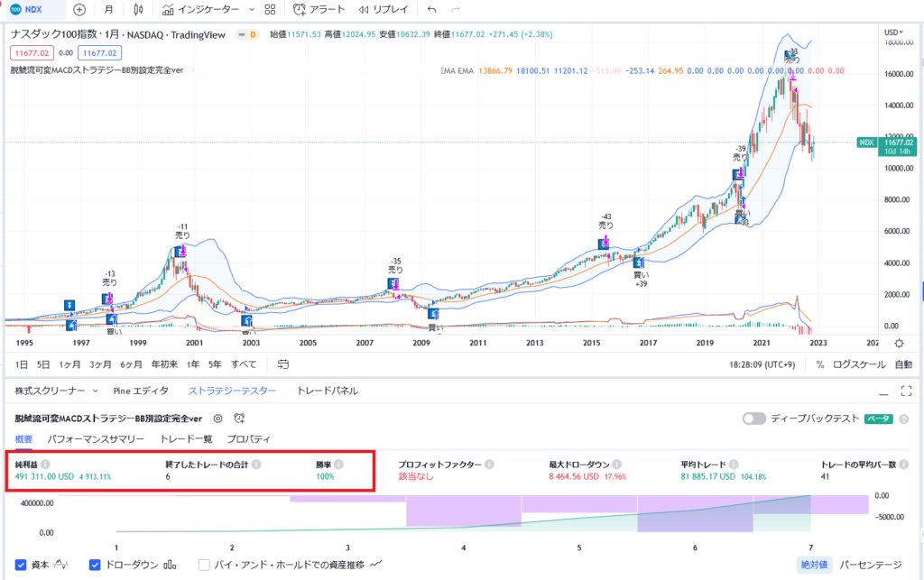The width and height of the screenshot is (924, 580).
Task: Click info icon next to 終了したトレードの合計
Action: [x=256, y=465]
